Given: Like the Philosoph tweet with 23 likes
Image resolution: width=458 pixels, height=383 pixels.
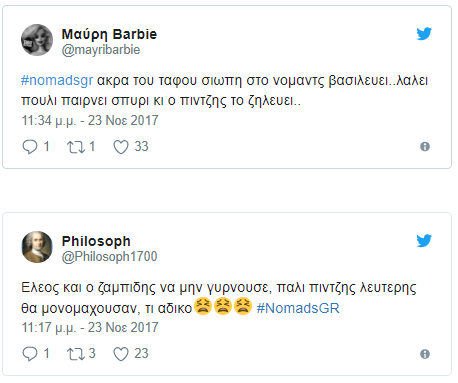Looking at the screenshot, I should tap(121, 354).
